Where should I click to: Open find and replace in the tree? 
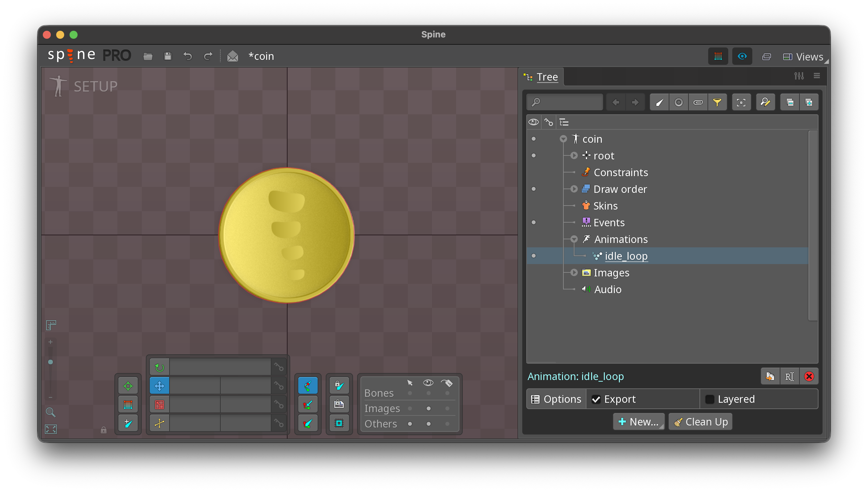click(765, 102)
